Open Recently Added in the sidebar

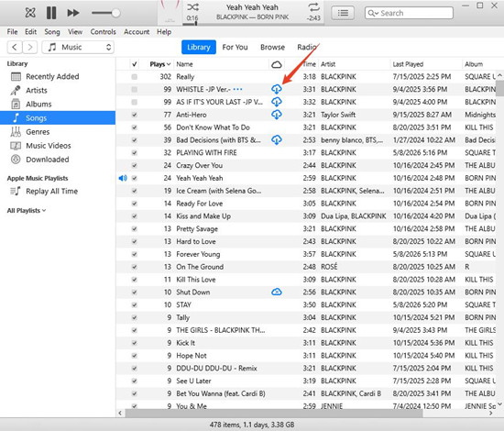[x=58, y=76]
